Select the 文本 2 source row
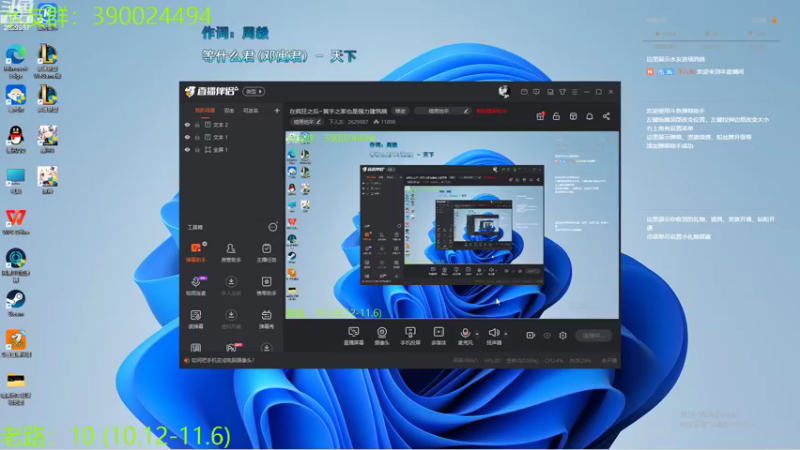This screenshot has height=450, width=800. click(x=232, y=124)
